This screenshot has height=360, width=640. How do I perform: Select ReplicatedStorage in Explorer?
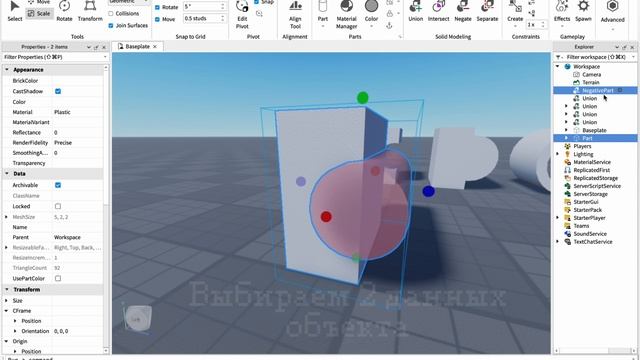pos(596,178)
